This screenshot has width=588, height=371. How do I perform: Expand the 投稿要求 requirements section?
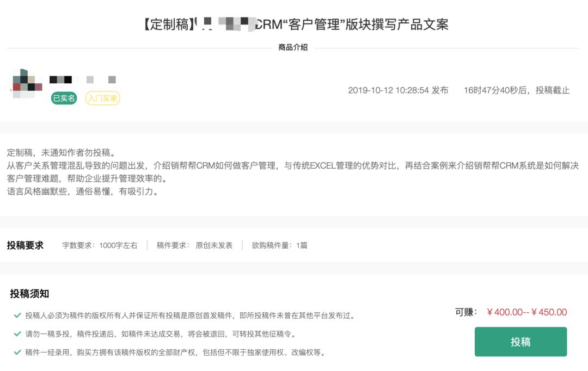tap(26, 245)
